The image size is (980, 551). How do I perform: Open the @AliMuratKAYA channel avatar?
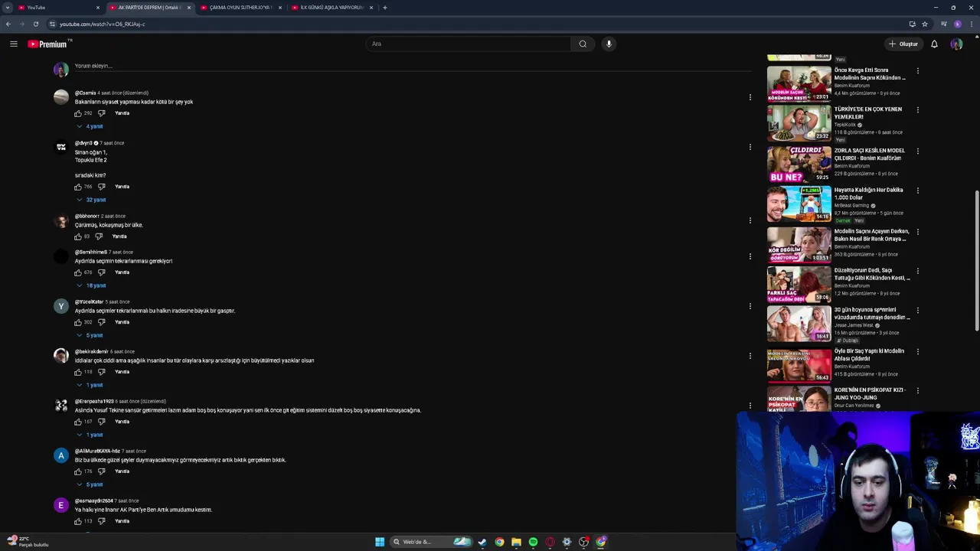61,455
